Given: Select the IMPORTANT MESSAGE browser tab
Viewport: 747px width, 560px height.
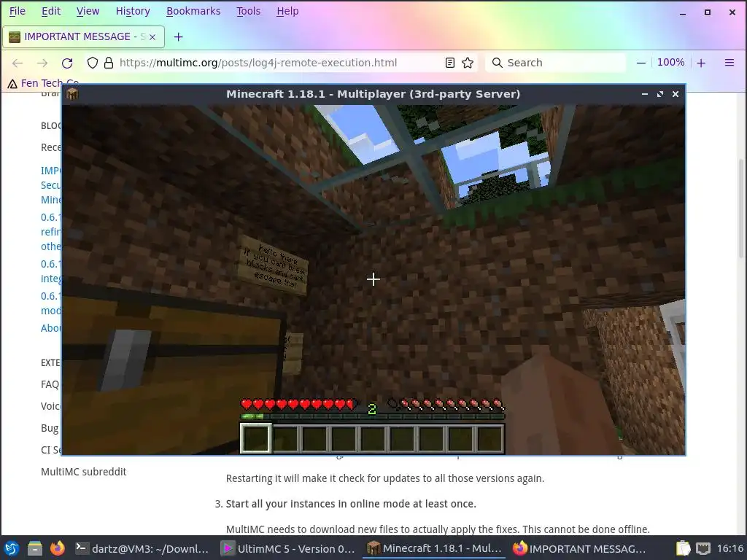Looking at the screenshot, I should pos(83,36).
